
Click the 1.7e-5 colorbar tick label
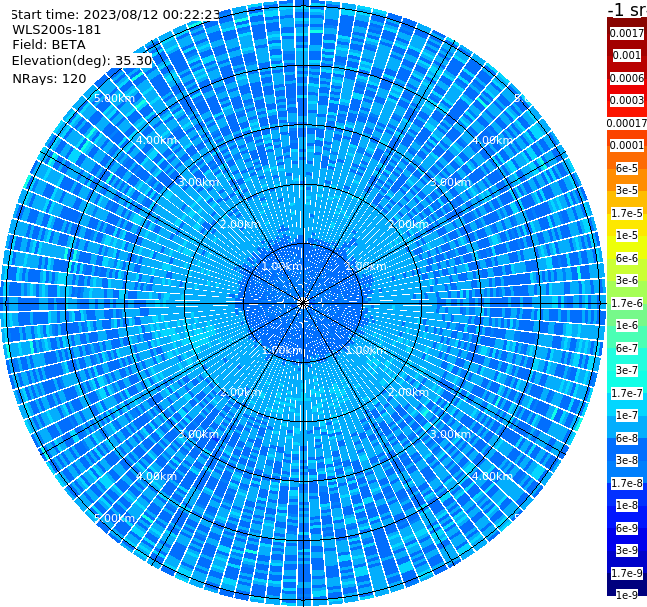point(627,213)
